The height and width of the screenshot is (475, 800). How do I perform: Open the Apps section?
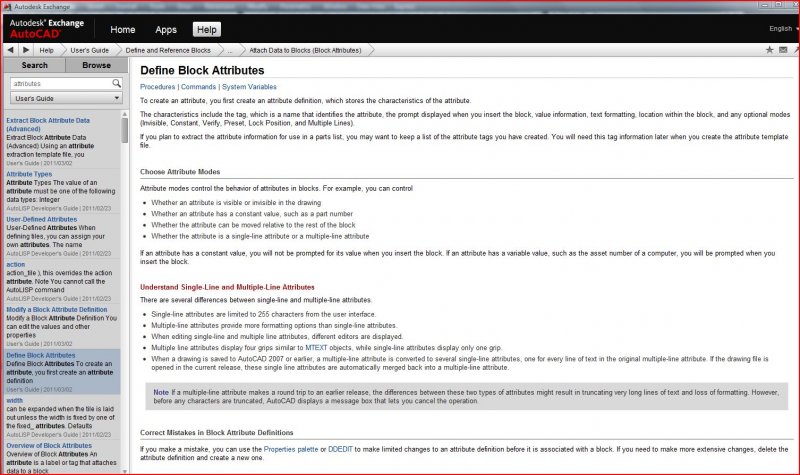(166, 30)
